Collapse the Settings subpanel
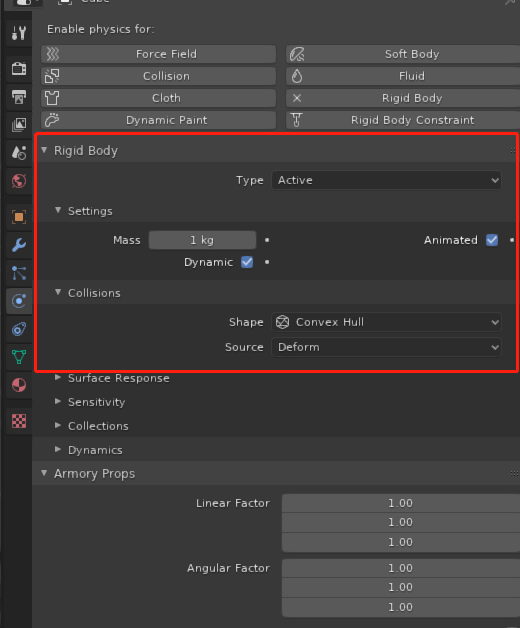Viewport: 520px width, 628px height. (58, 210)
